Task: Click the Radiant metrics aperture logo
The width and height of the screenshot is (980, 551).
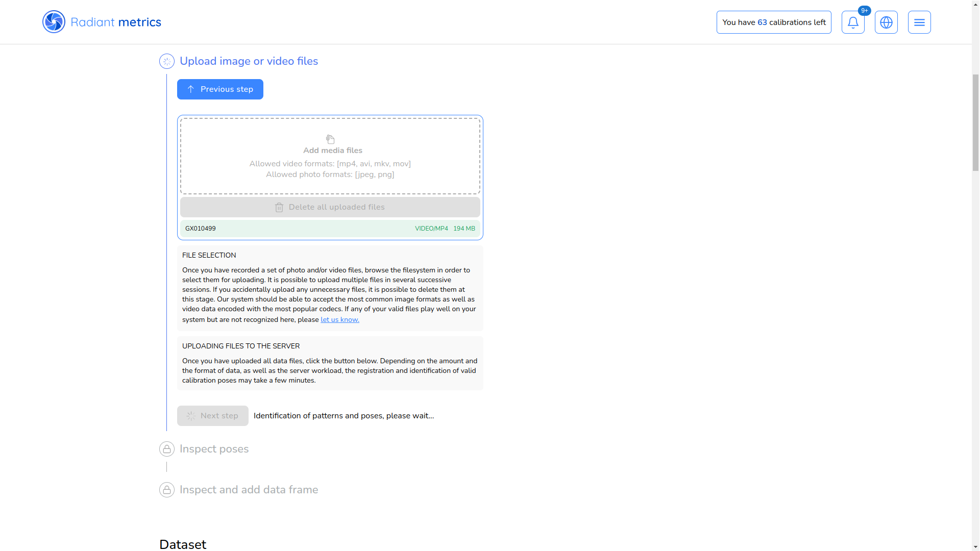Action: (x=54, y=22)
